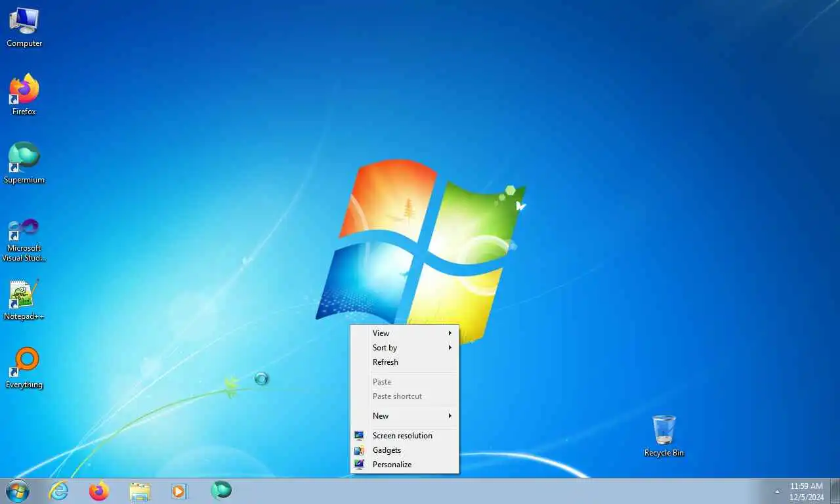Open the Windows Start menu orb
The image size is (840, 504).
17,491
